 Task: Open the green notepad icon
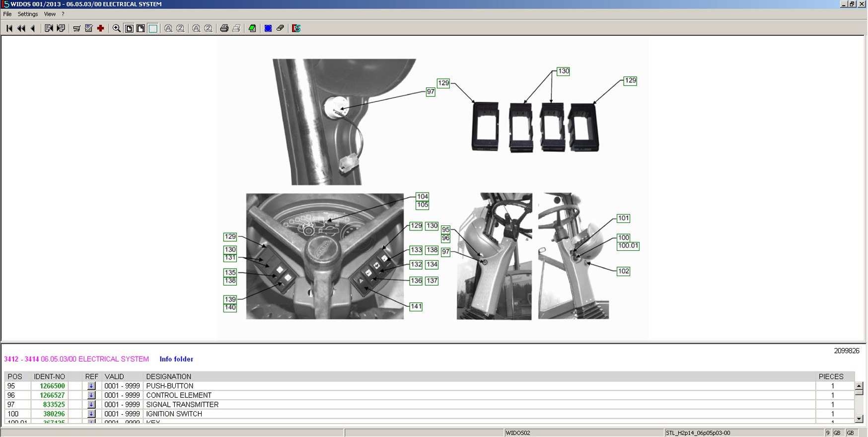click(x=252, y=28)
